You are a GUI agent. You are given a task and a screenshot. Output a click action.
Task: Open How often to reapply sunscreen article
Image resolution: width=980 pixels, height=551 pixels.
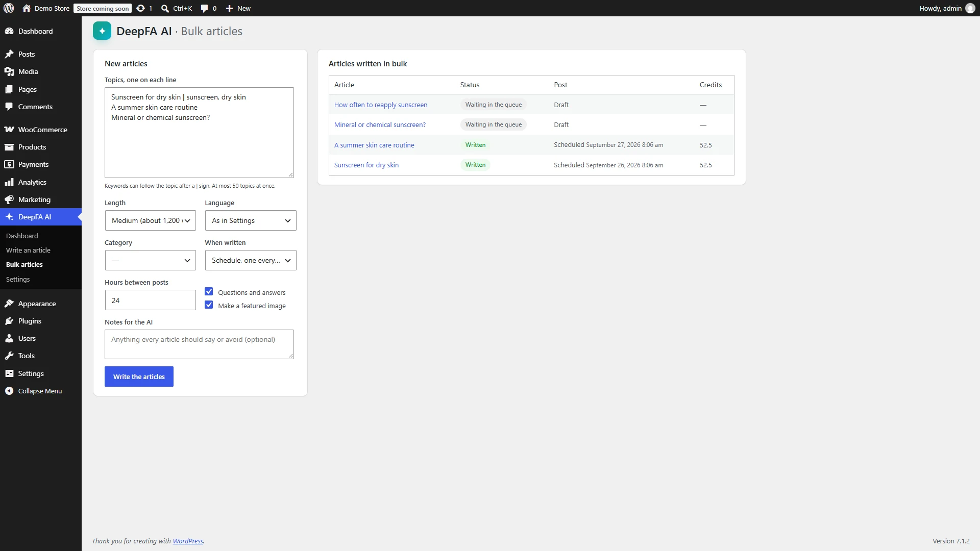[381, 105]
